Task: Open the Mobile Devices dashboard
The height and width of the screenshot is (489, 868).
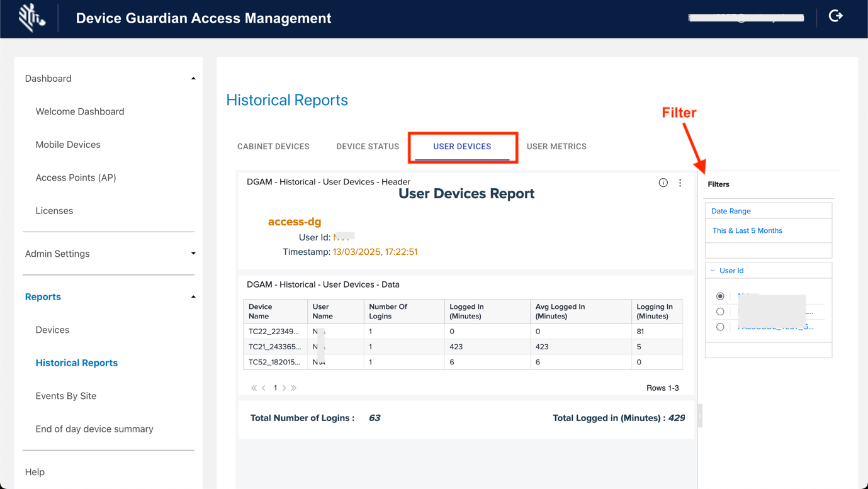Action: (x=68, y=145)
